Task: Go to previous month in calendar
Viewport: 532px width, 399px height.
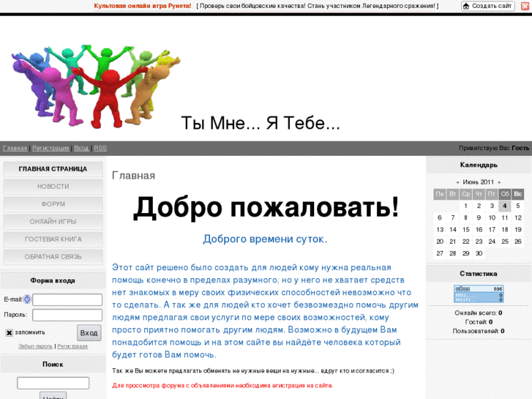Action: pyautogui.click(x=457, y=182)
